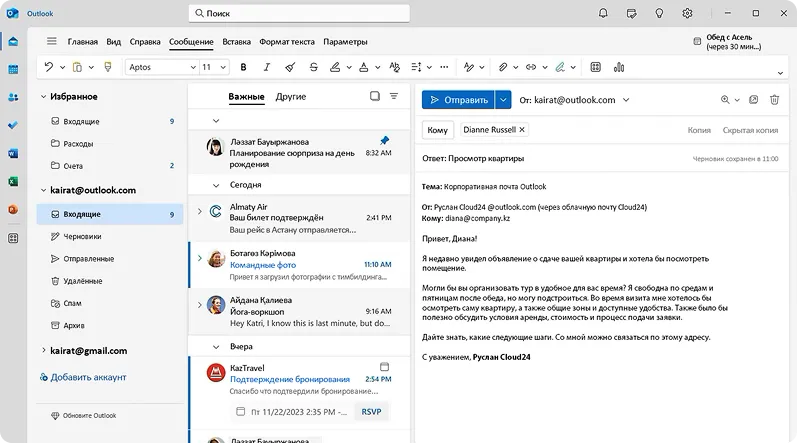Toggle the select-all messages checkbox icon
This screenshot has height=443, width=797.
(375, 96)
